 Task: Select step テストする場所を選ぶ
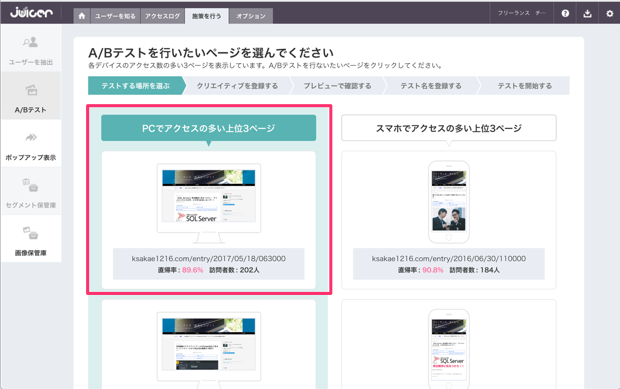136,86
